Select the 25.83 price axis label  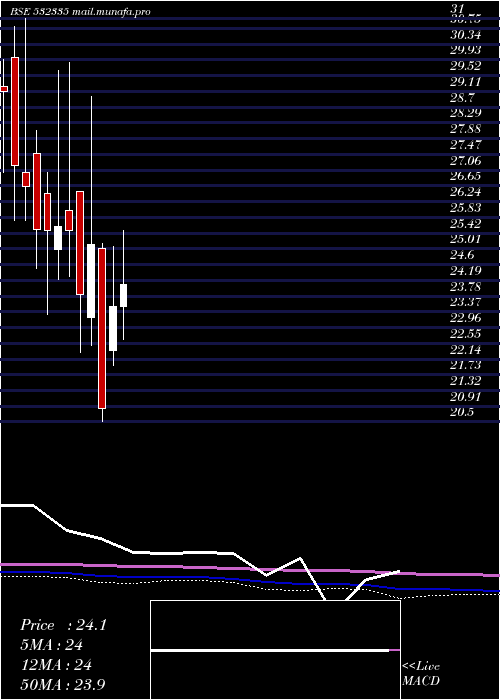point(465,208)
